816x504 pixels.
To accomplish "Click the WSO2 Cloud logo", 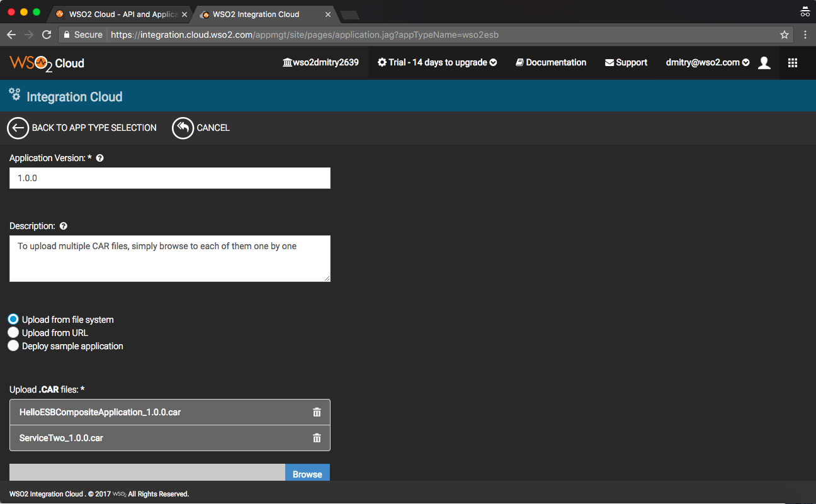I will point(47,63).
